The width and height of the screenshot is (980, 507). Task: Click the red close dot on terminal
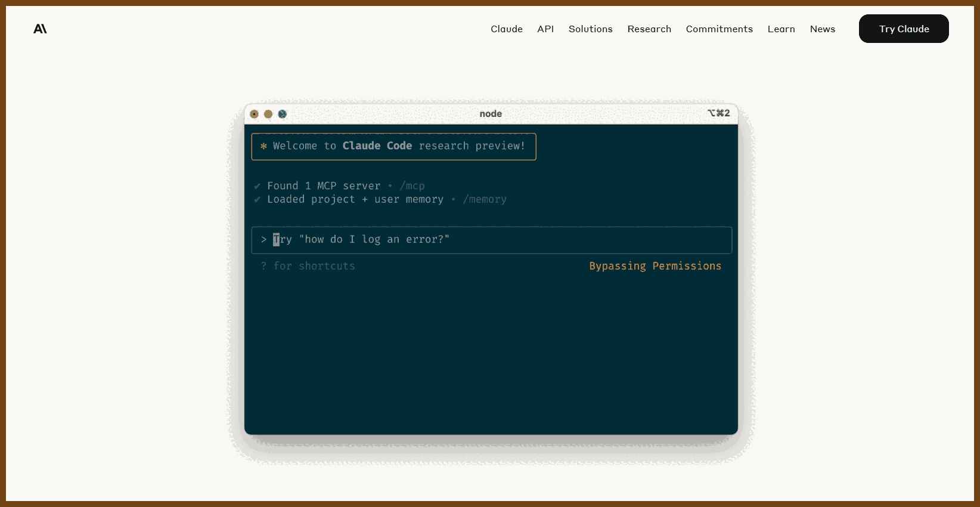tap(255, 114)
